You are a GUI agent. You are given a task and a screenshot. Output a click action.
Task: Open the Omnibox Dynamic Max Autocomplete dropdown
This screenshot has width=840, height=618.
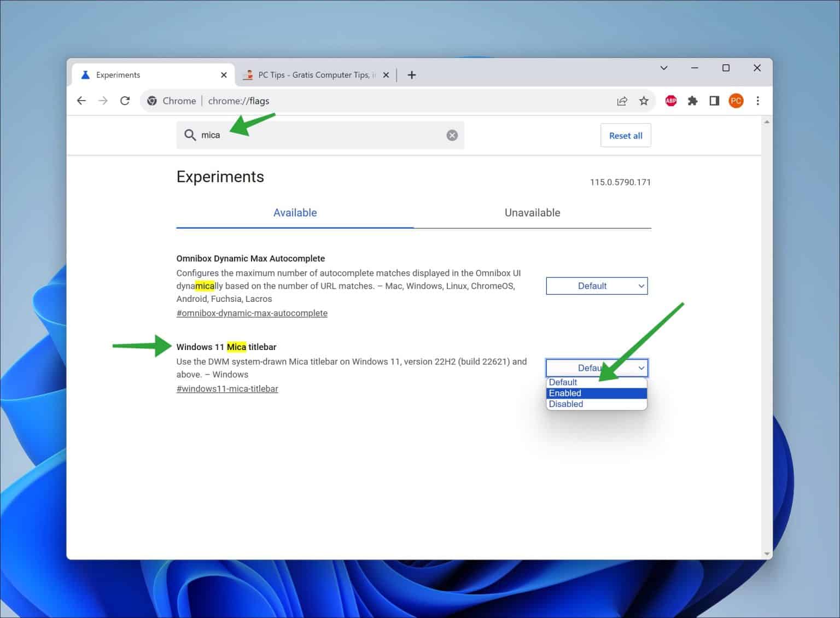597,285
